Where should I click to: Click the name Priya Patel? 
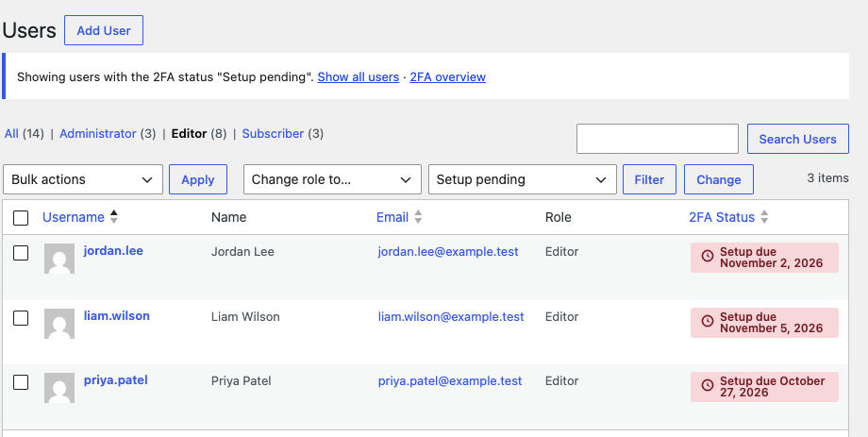(242, 381)
